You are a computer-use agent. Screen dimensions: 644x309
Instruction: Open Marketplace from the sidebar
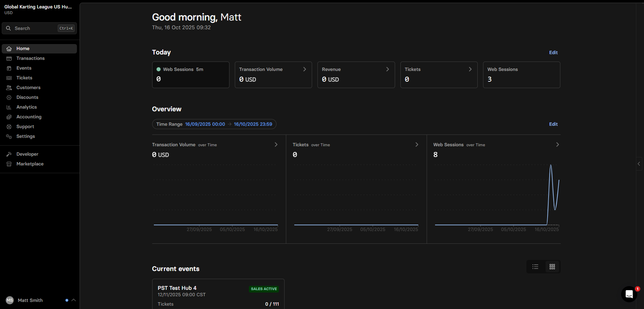[x=39, y=164]
